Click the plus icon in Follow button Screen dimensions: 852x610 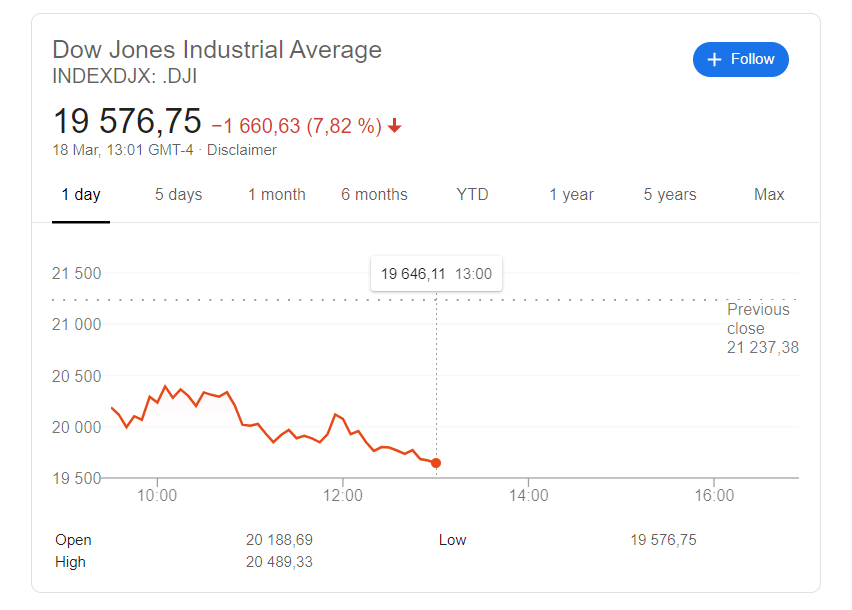714,60
